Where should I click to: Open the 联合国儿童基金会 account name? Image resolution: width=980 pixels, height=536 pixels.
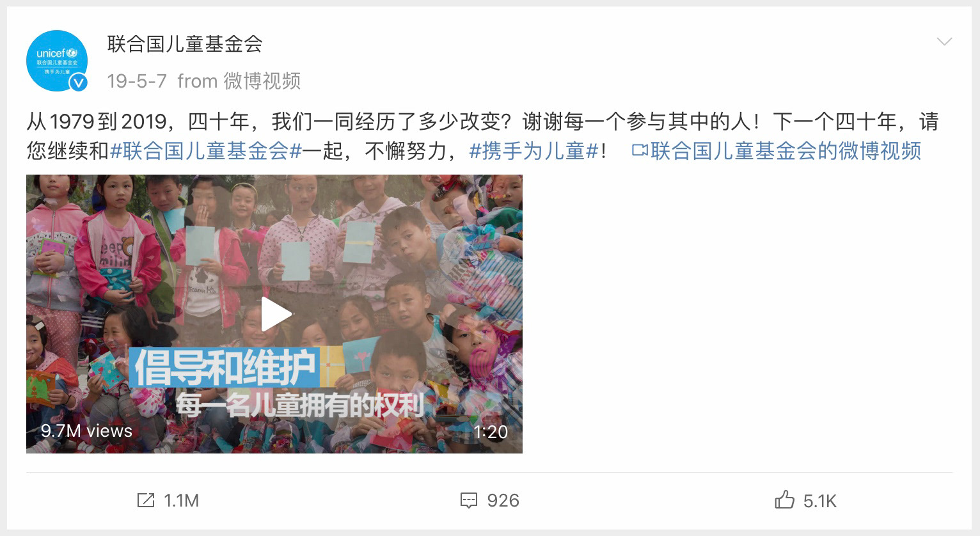[x=185, y=44]
